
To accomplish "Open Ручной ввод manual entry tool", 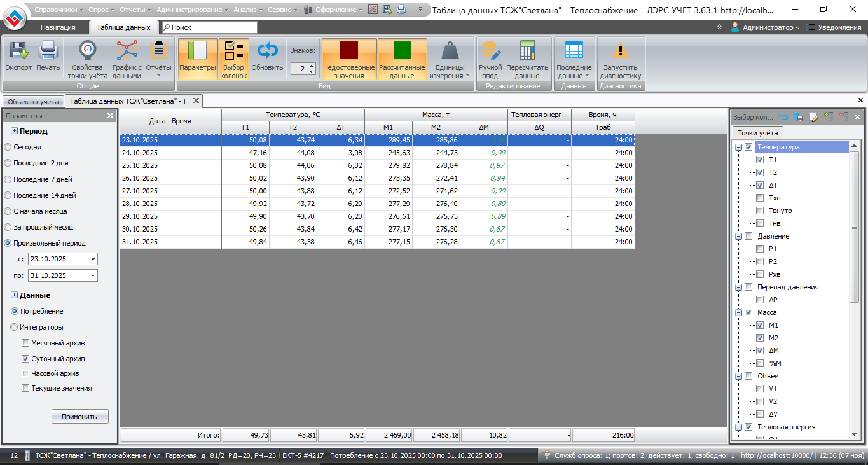I will pyautogui.click(x=490, y=51).
